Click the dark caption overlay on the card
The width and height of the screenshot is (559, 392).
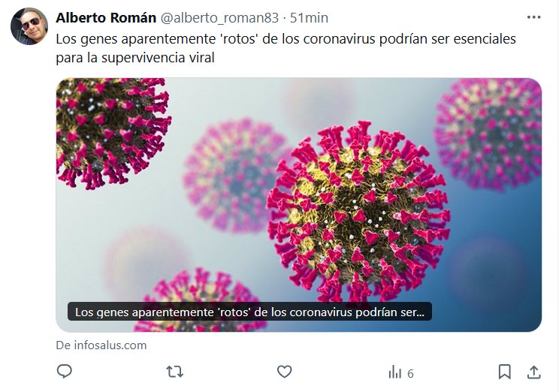pyautogui.click(x=249, y=312)
